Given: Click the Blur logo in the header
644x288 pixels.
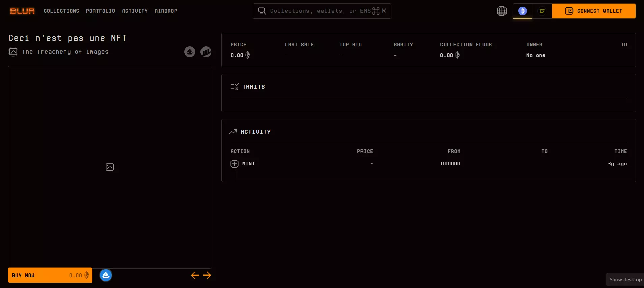Looking at the screenshot, I should pyautogui.click(x=22, y=11).
